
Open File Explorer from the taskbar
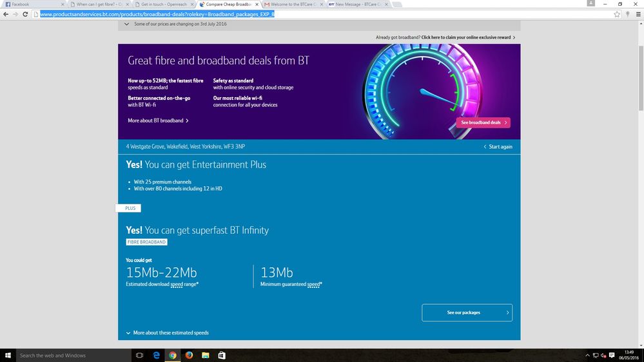(x=205, y=355)
